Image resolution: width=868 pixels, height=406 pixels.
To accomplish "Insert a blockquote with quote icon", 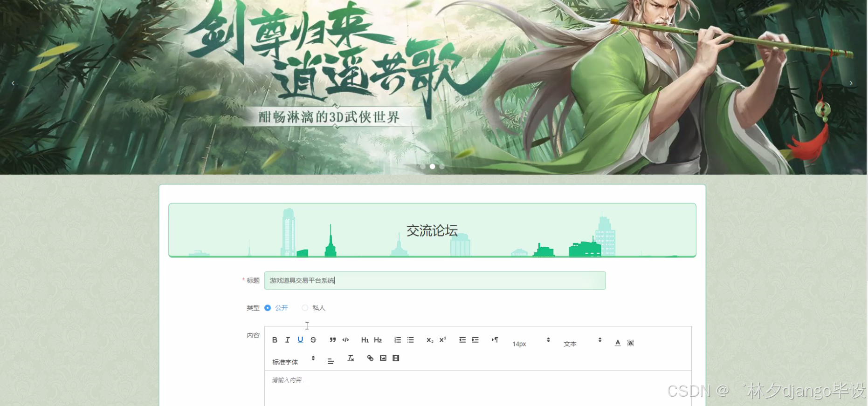I will tap(332, 340).
